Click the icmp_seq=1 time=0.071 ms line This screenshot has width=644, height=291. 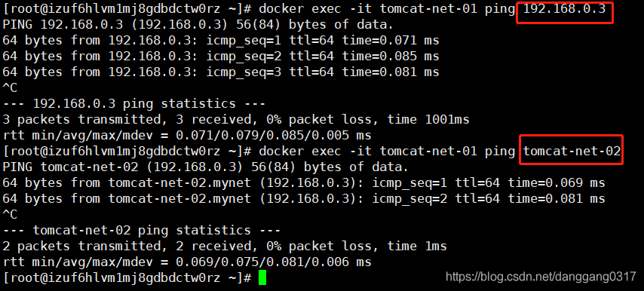pos(220,41)
